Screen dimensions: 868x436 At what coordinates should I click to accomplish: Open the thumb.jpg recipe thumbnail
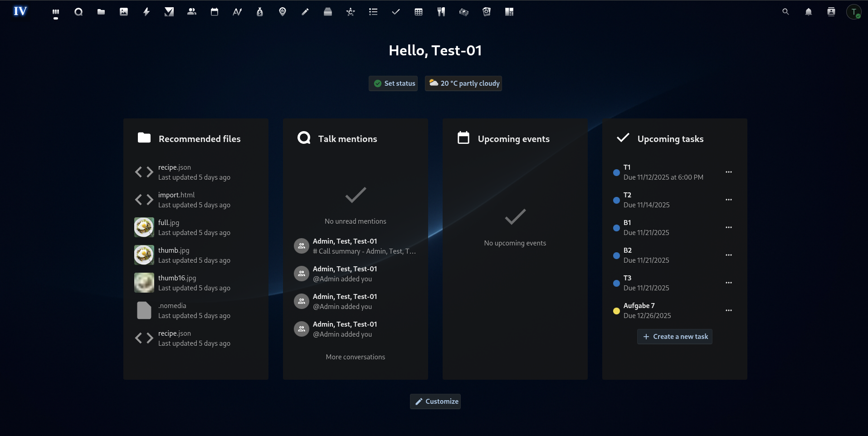[144, 255]
